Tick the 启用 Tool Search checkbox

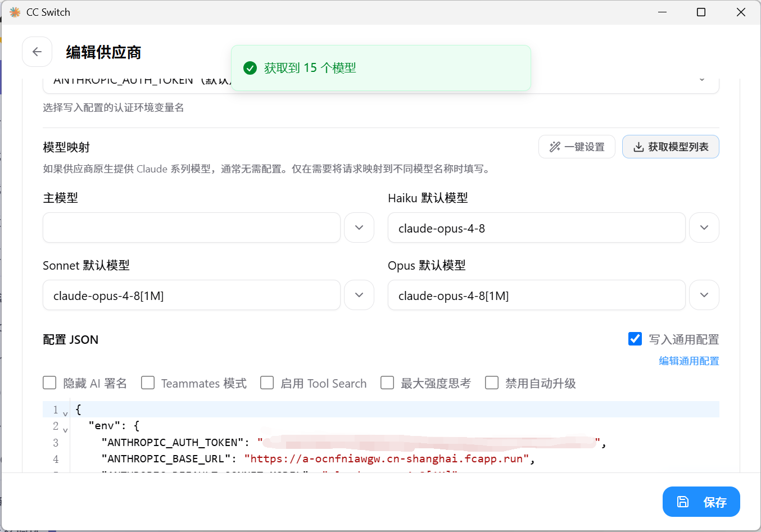267,383
